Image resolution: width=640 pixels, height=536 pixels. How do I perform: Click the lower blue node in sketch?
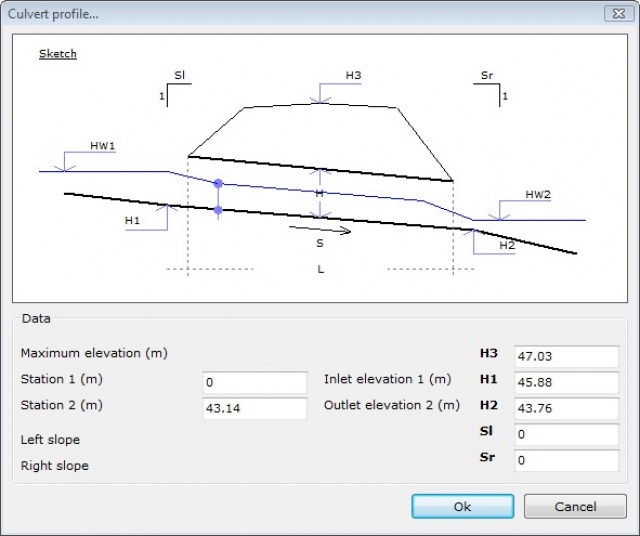218,209
